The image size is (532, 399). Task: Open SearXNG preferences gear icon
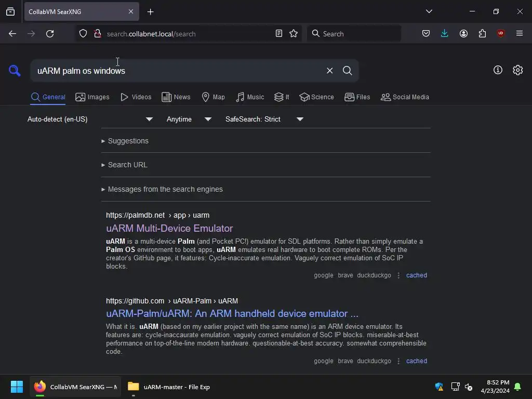pos(518,70)
